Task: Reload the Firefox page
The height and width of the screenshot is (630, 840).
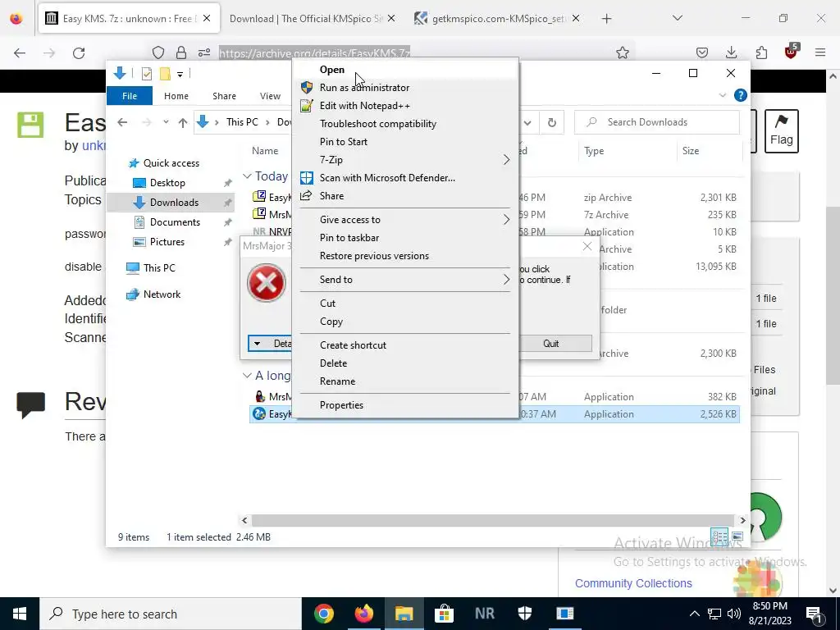Action: [79, 52]
